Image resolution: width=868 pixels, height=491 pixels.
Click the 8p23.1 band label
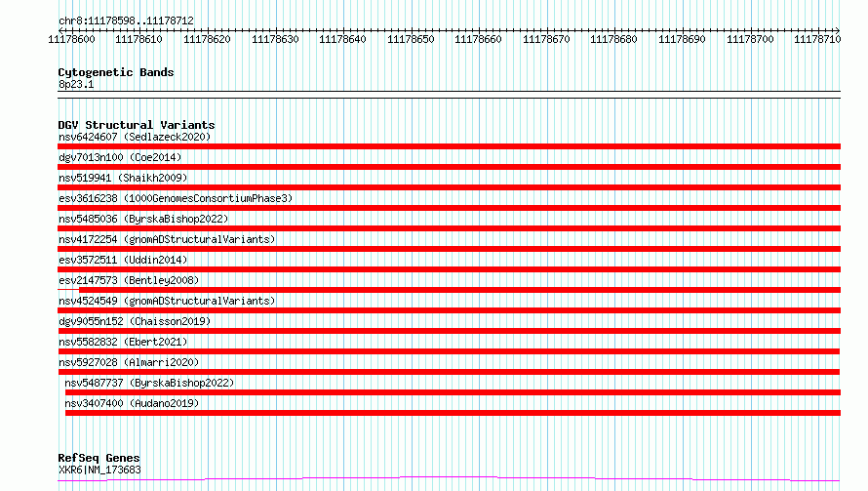coord(76,84)
